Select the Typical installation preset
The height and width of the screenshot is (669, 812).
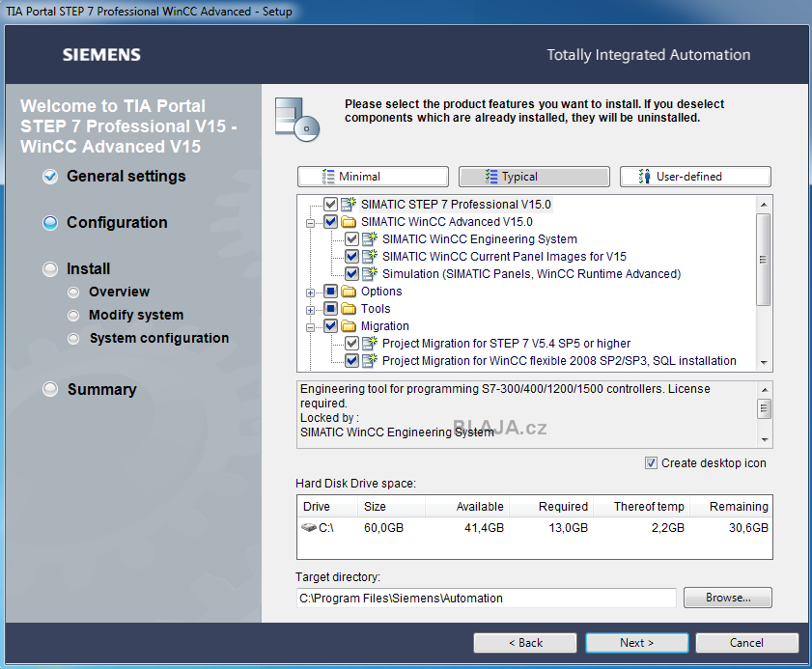(534, 177)
